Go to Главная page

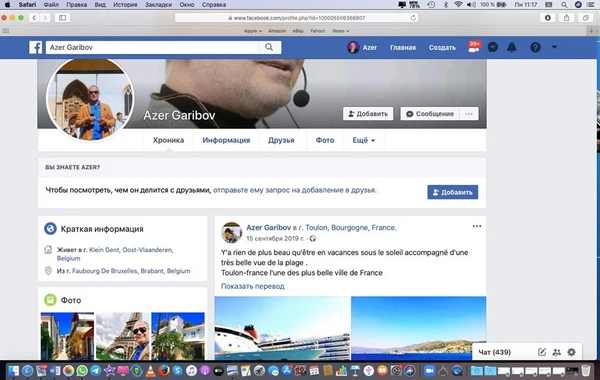click(x=403, y=47)
